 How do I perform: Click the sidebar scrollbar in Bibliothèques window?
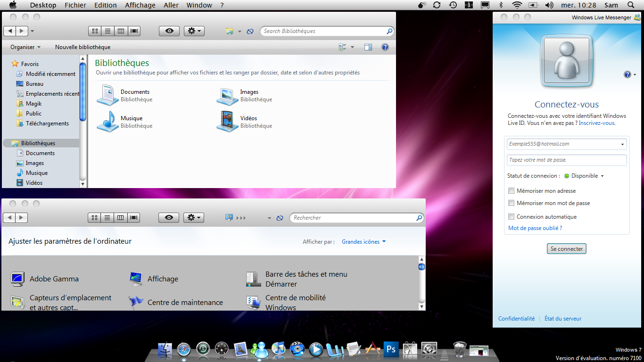coord(83,92)
